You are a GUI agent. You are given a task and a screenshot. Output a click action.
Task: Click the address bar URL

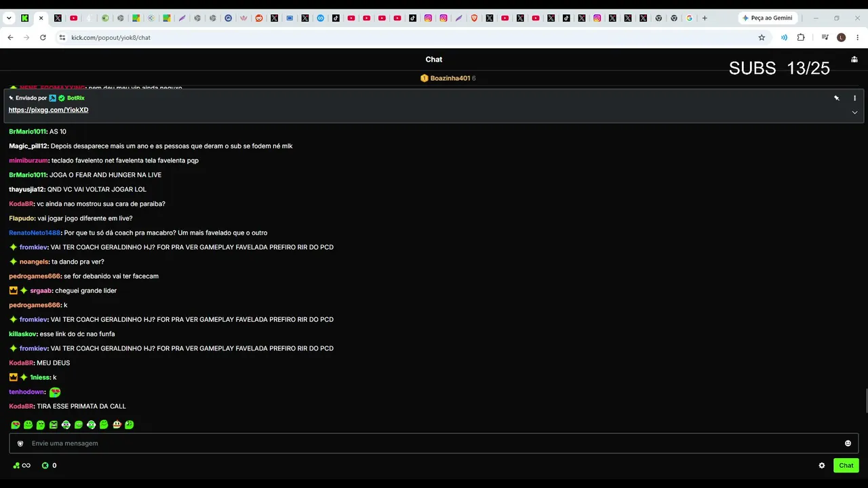pos(111,37)
